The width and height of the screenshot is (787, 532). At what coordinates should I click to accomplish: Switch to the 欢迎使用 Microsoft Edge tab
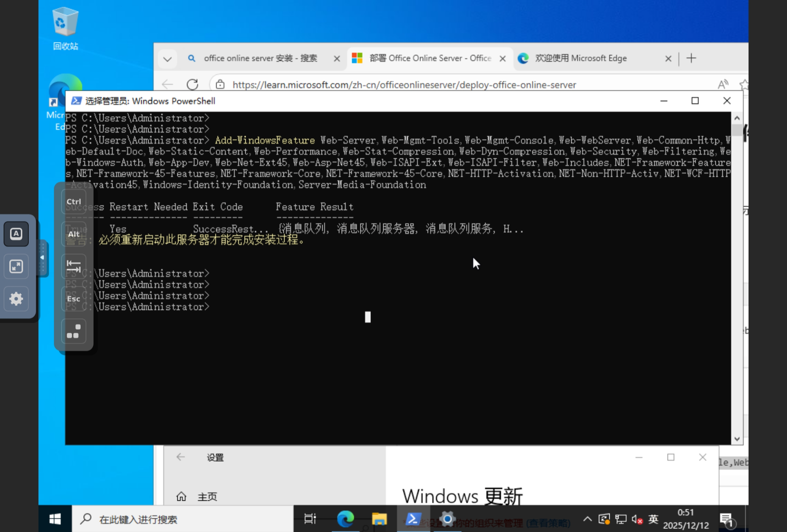point(581,58)
